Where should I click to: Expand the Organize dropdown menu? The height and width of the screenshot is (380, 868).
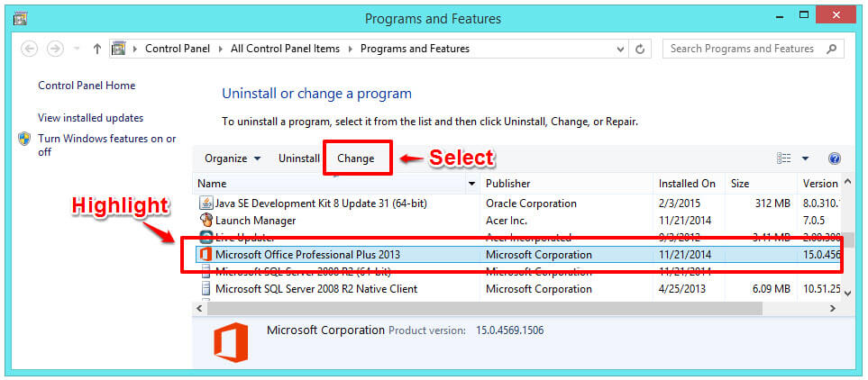233,158
